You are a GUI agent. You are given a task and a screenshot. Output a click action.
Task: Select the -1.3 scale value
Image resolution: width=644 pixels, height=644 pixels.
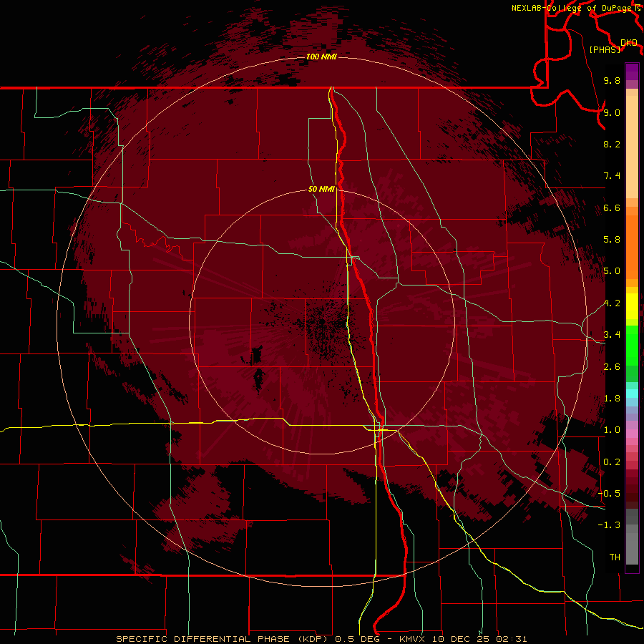tap(609, 525)
